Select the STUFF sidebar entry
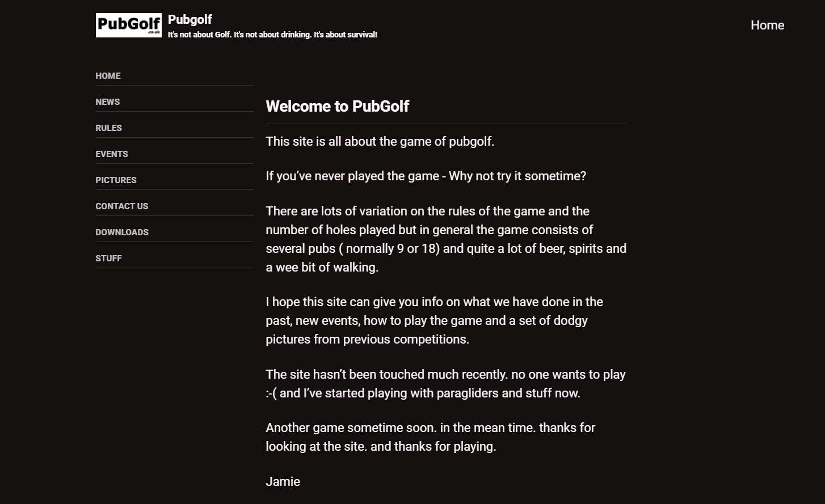The height and width of the screenshot is (504, 825). (x=109, y=258)
